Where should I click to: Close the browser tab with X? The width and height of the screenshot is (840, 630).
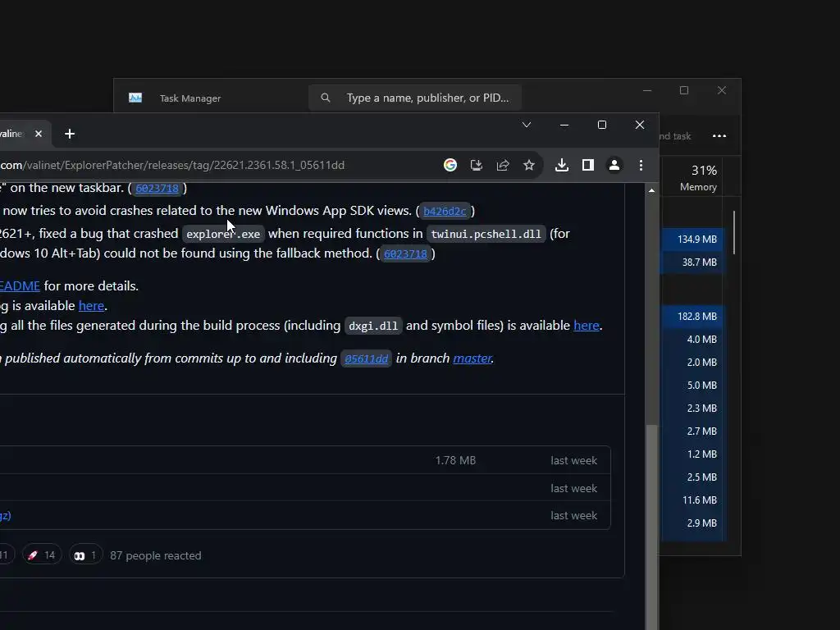(x=39, y=134)
